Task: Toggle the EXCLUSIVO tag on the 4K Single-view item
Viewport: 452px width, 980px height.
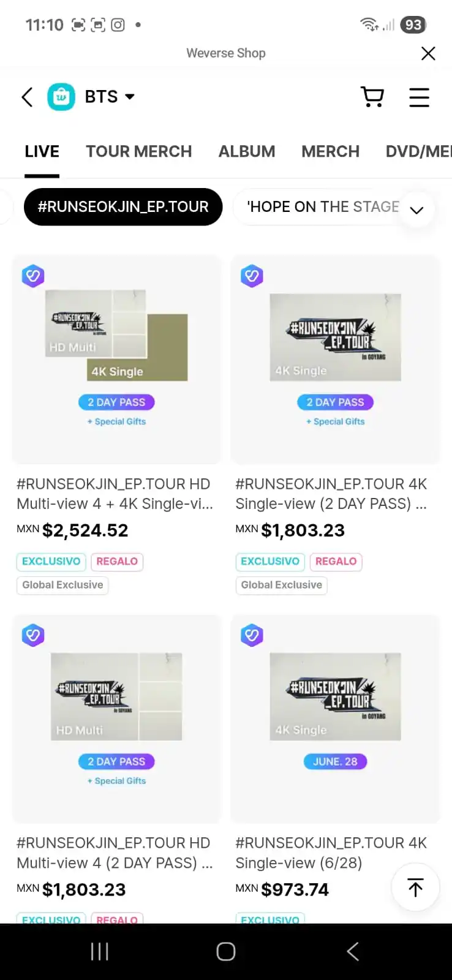Action: click(269, 562)
